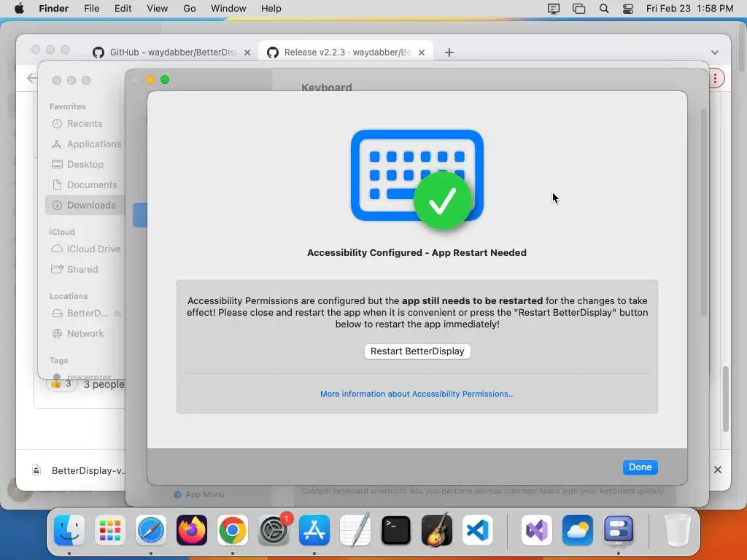
Task: Open a new browser tab with plus
Action: [449, 52]
